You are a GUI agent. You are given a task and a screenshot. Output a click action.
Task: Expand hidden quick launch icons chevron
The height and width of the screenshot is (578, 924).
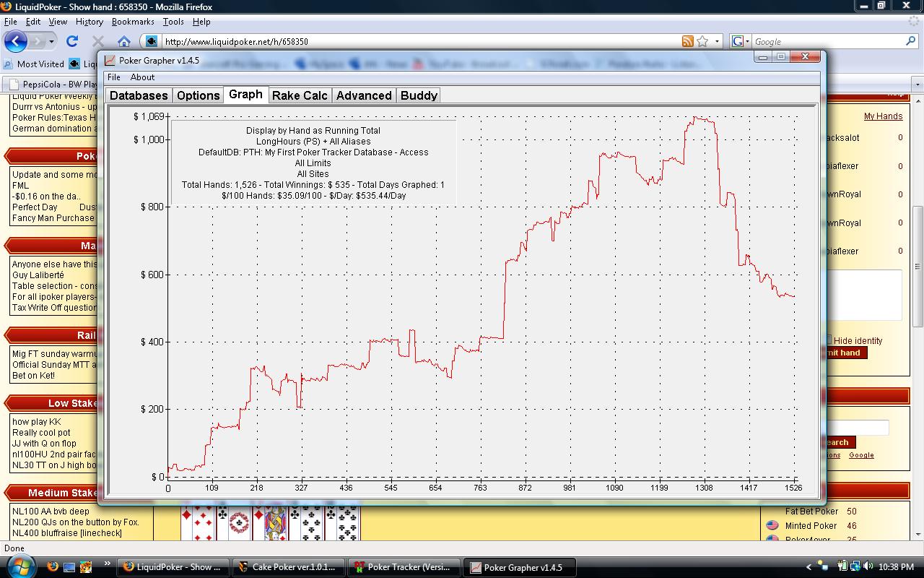(x=108, y=564)
